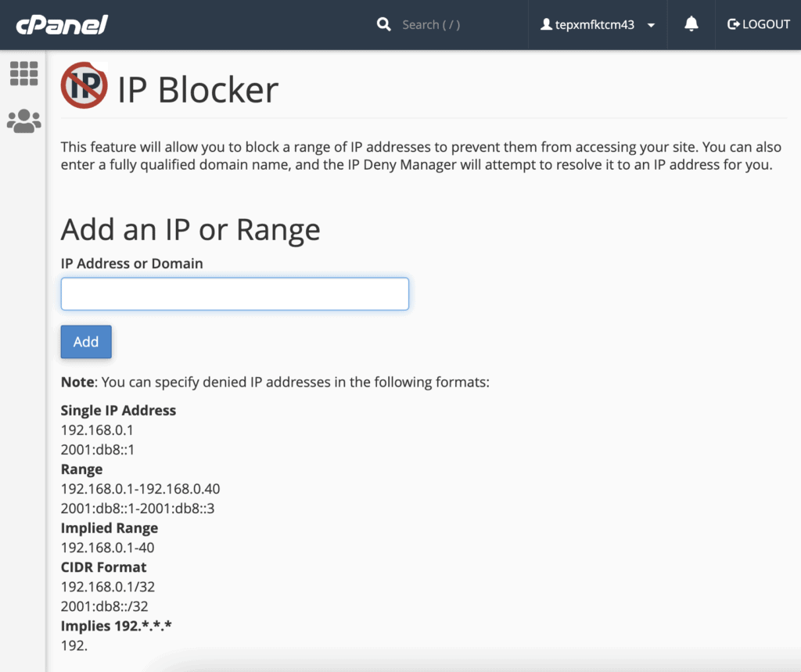Click the single IPv6 example 2001:db8::1
The image size is (801, 672).
pyautogui.click(x=98, y=450)
